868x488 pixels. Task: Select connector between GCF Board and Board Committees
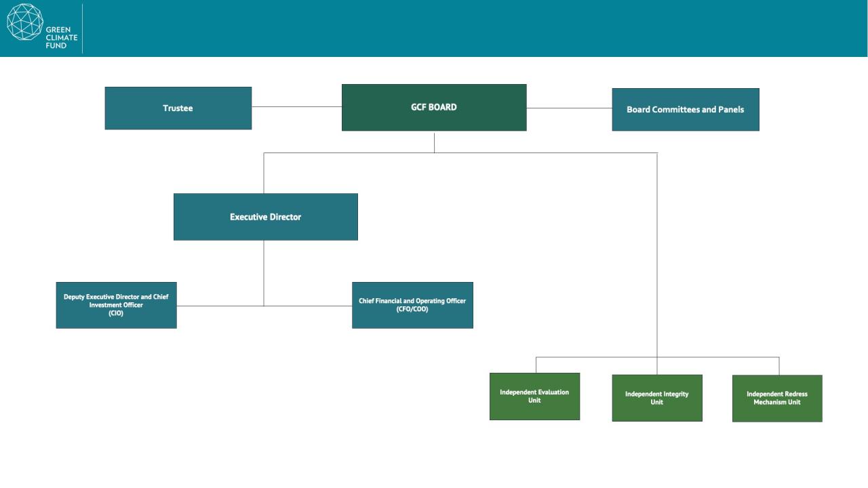tap(569, 108)
